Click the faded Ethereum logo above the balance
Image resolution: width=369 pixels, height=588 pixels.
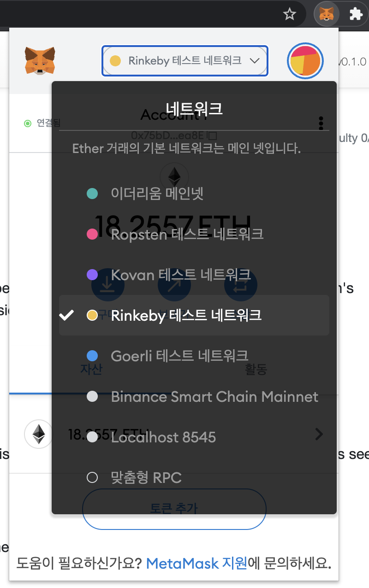pos(174,176)
